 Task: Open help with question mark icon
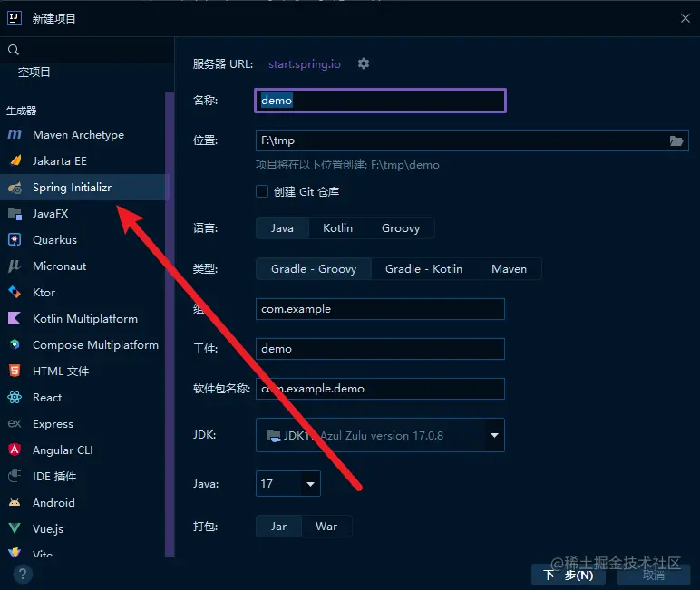click(23, 574)
